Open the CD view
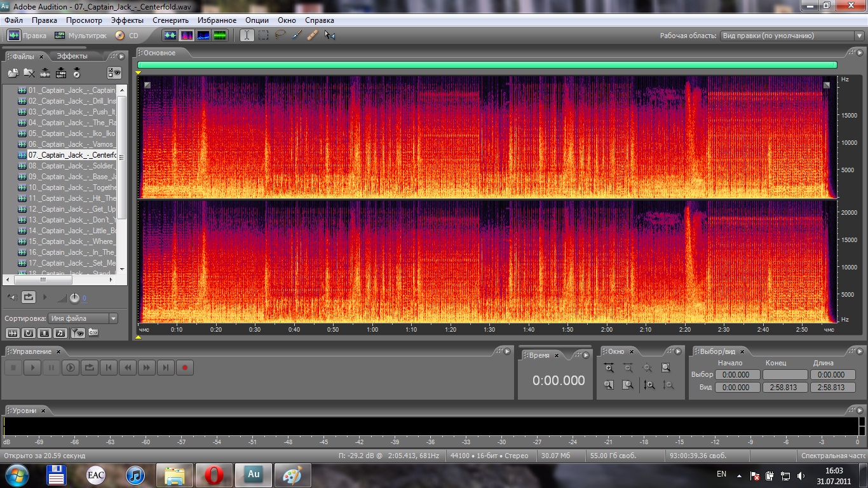This screenshot has height=488, width=868. (x=126, y=36)
